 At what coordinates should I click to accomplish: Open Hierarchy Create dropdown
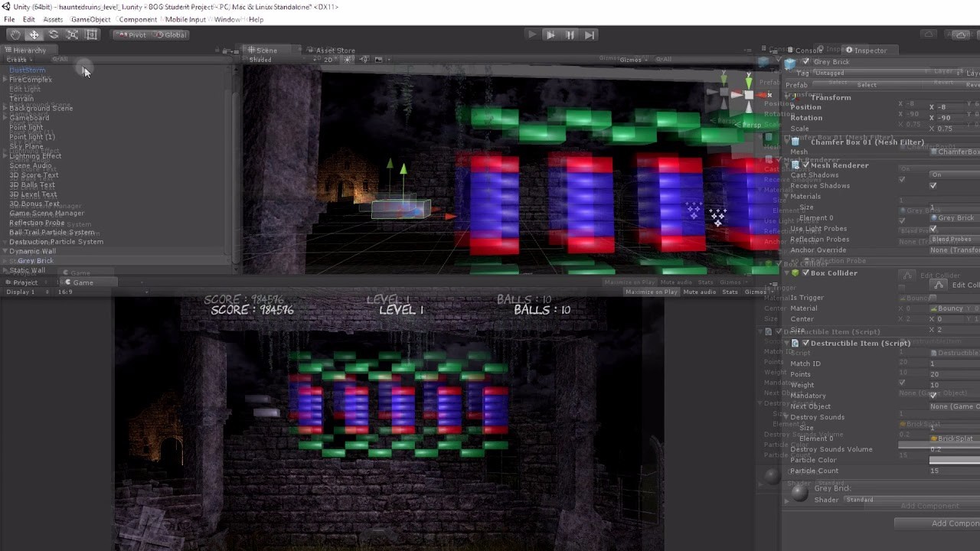[18, 59]
